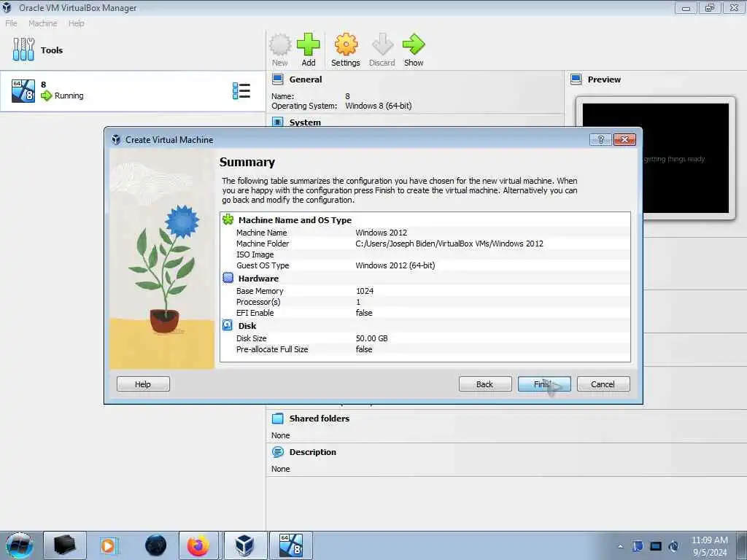This screenshot has height=560, width=747.
Task: Click the ISO Image row
Action: [425, 254]
